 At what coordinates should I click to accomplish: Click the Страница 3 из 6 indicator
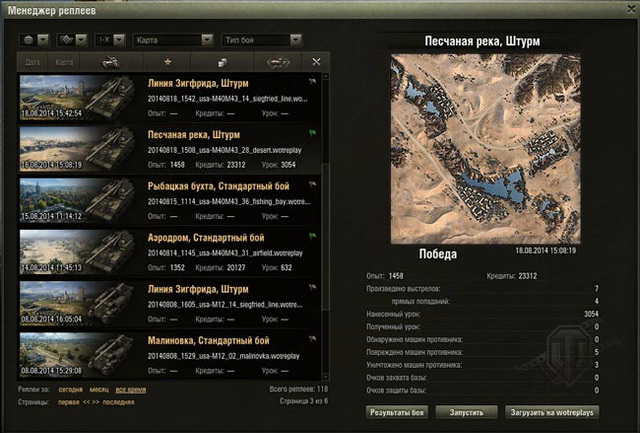304,402
